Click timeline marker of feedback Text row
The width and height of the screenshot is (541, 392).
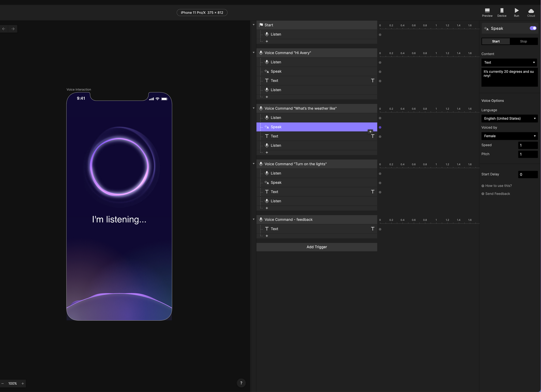click(x=380, y=229)
